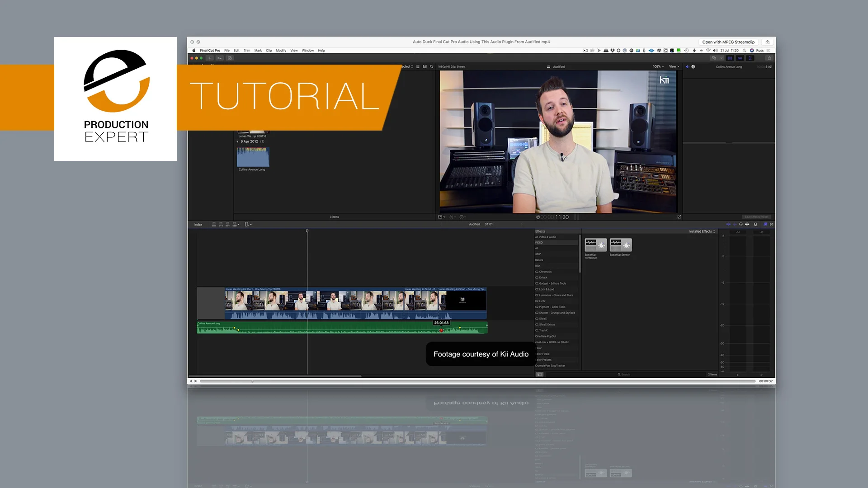Open with MPEG Streamclip button
868x488 pixels.
click(x=728, y=42)
